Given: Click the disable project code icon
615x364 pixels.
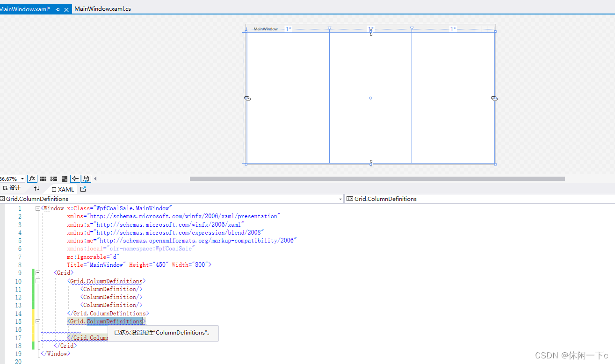Looking at the screenshot, I should 86,178.
